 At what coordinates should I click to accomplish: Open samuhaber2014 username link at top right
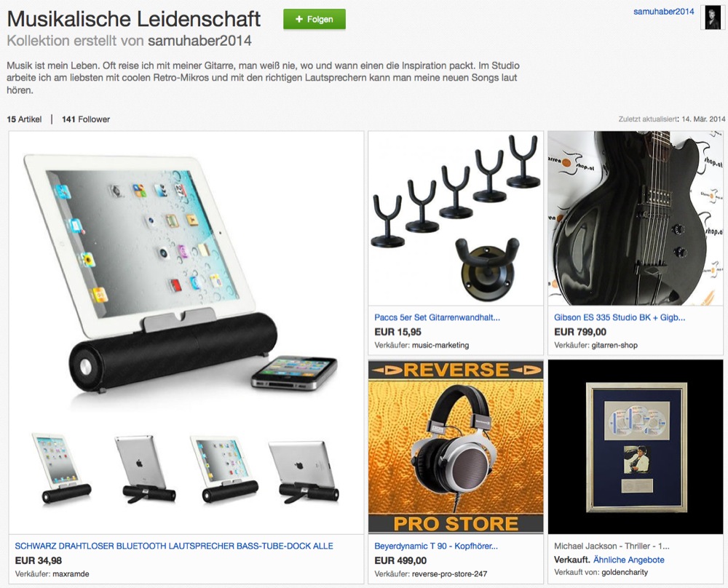pyautogui.click(x=663, y=12)
